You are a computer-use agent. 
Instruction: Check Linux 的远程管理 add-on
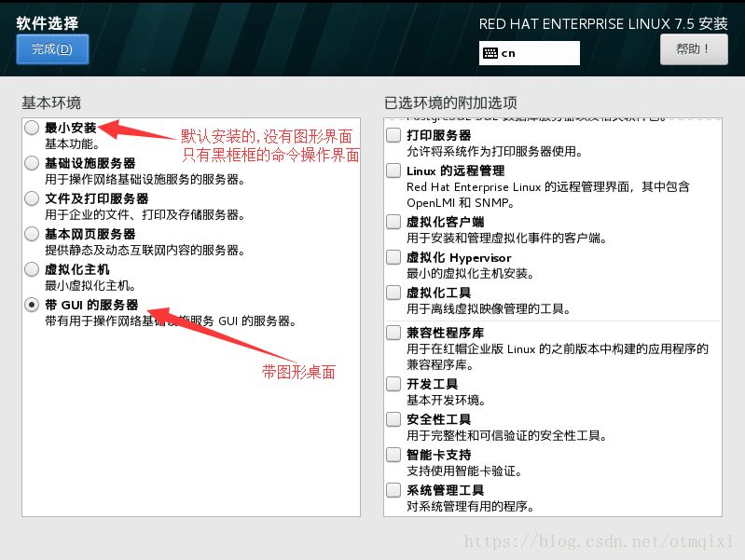pyautogui.click(x=393, y=171)
